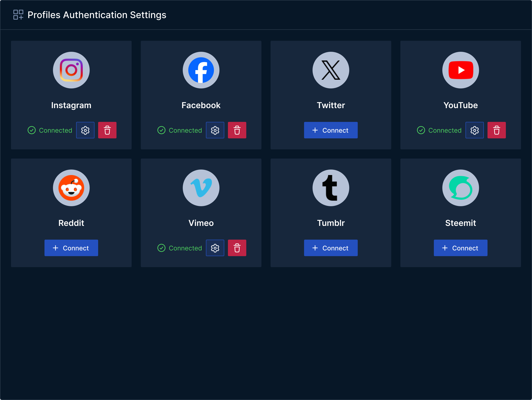
Task: Connect the Tumblr account
Action: [x=331, y=248]
